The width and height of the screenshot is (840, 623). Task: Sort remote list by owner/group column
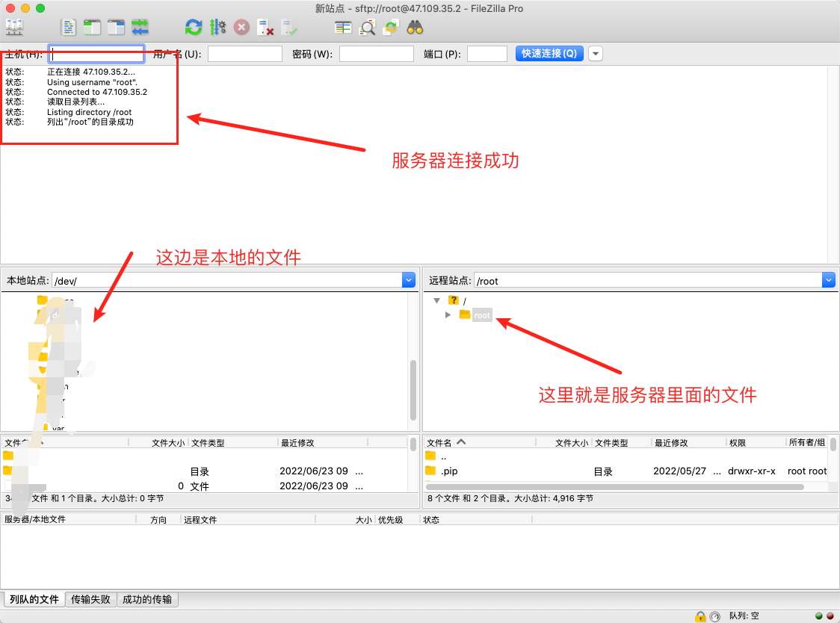tap(807, 442)
